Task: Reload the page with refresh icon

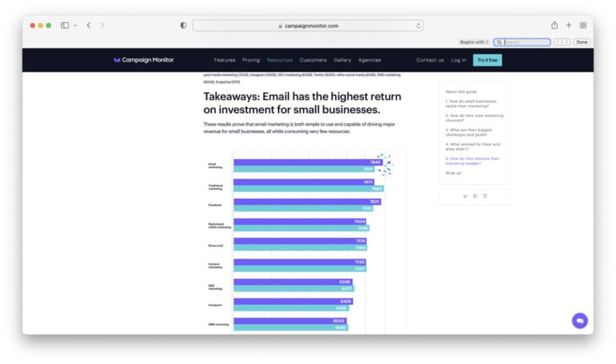Action: tap(419, 25)
